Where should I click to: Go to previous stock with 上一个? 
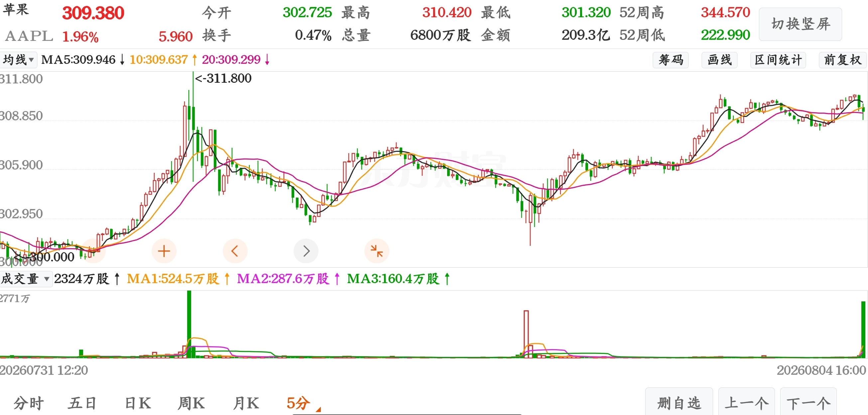point(747,402)
